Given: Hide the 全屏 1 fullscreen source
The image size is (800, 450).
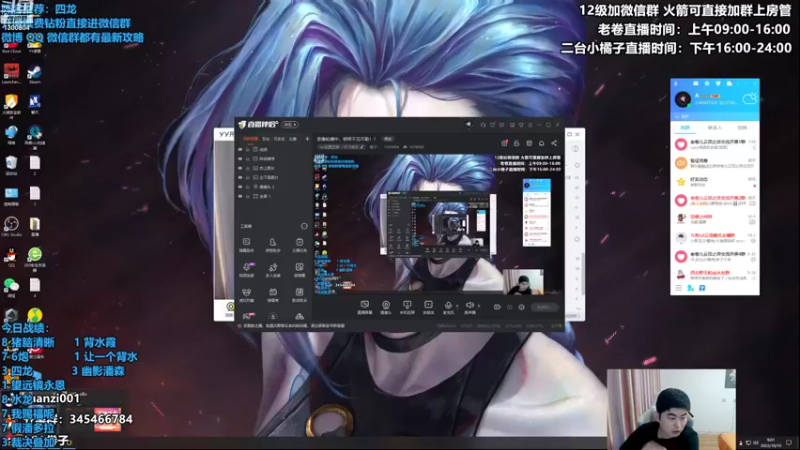Looking at the screenshot, I should tap(240, 196).
